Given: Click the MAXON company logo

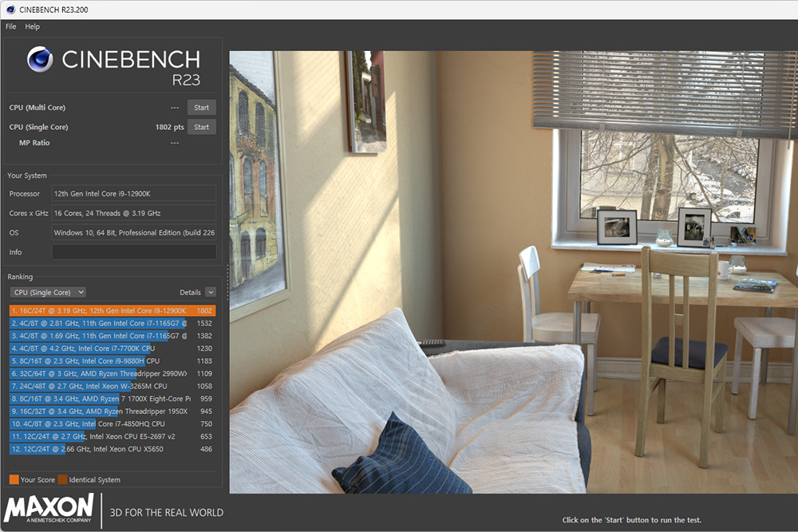Looking at the screenshot, I should pyautogui.click(x=48, y=510).
